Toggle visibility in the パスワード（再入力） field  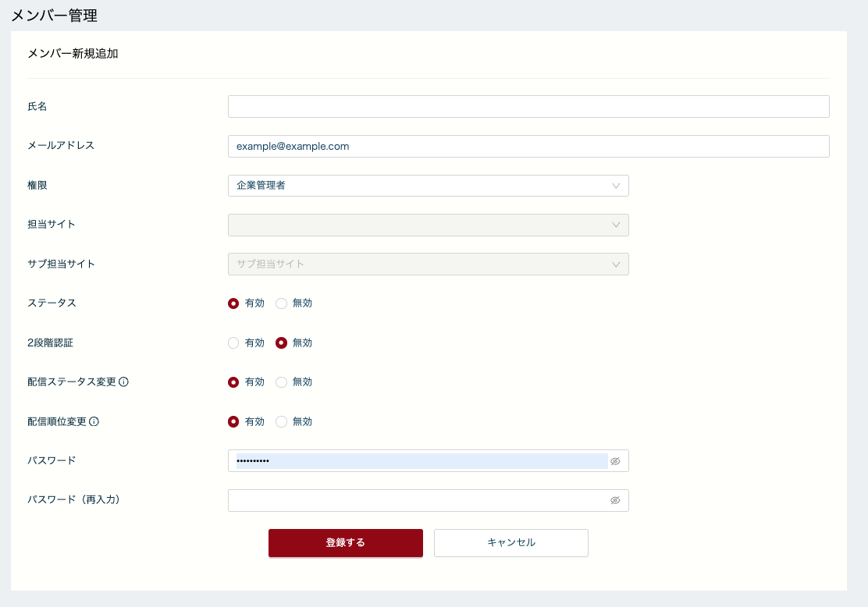pyautogui.click(x=615, y=500)
